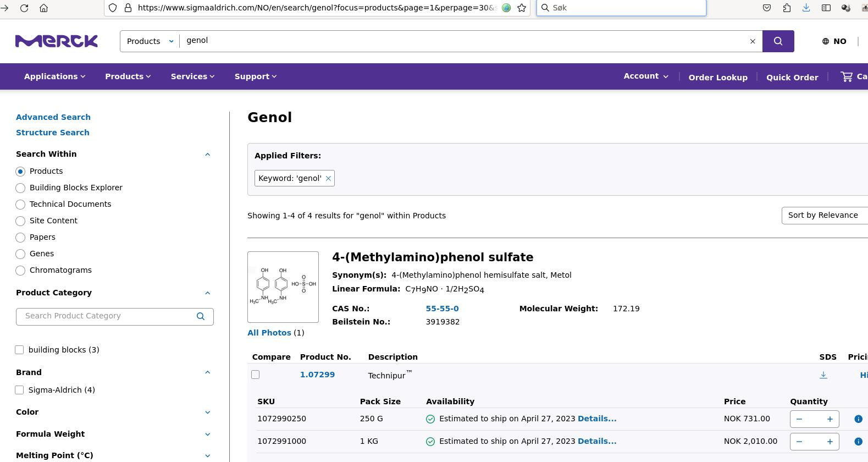The width and height of the screenshot is (868, 462).
Task: Open the browser downloads arrow icon
Action: [x=806, y=8]
